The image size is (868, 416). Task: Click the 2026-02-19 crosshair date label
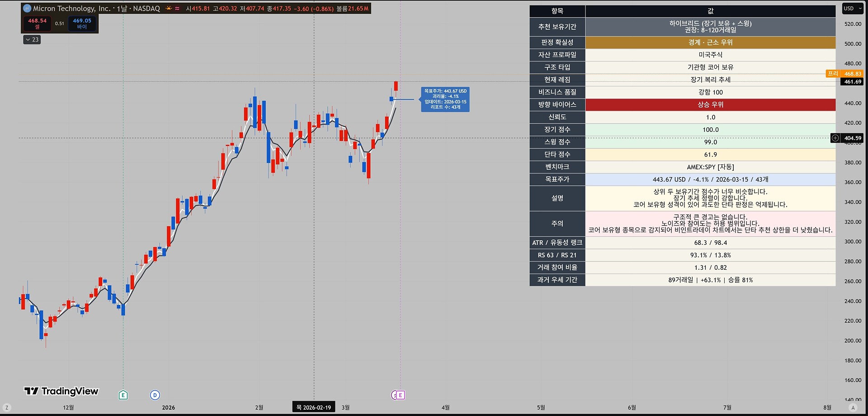tap(314, 407)
